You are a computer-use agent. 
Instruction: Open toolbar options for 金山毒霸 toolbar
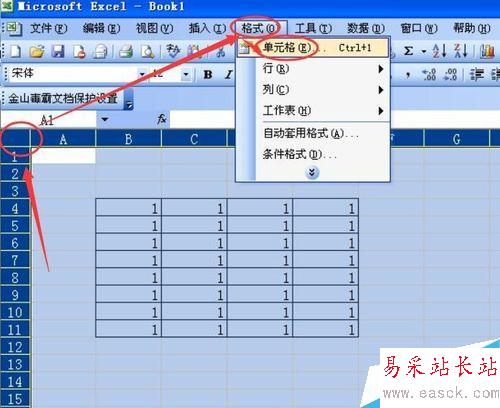tap(129, 99)
